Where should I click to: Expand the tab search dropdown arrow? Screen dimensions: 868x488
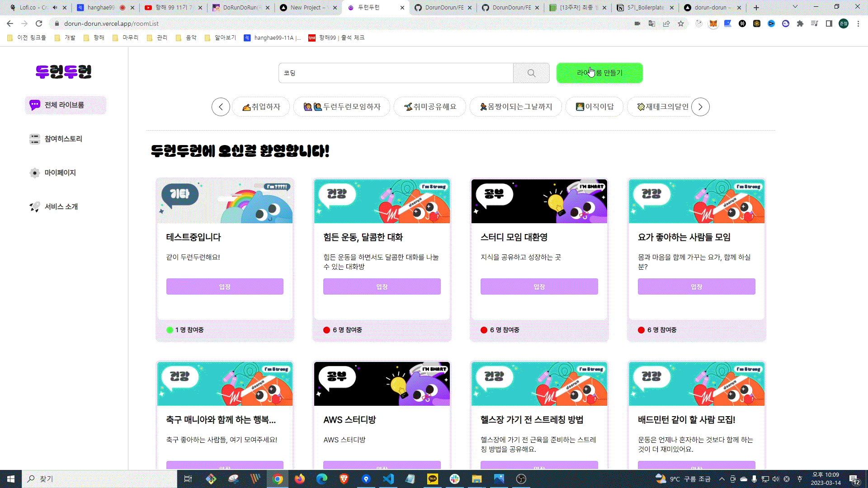[x=795, y=7]
